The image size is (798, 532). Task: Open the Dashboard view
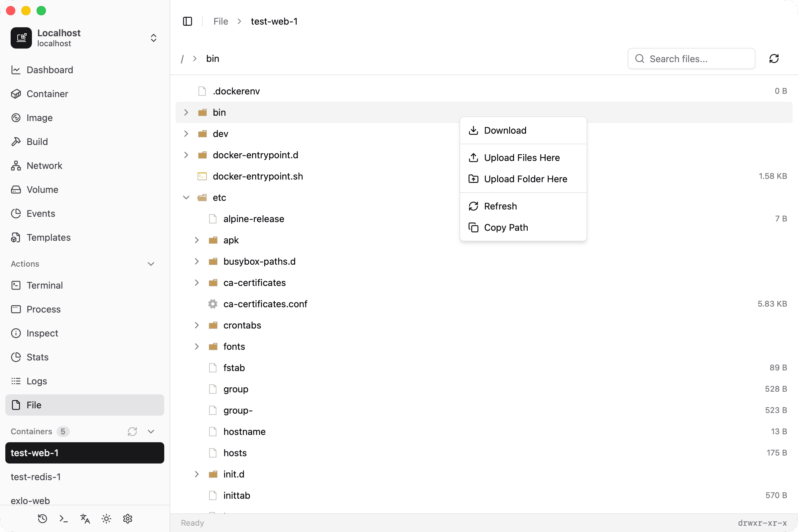(x=50, y=70)
